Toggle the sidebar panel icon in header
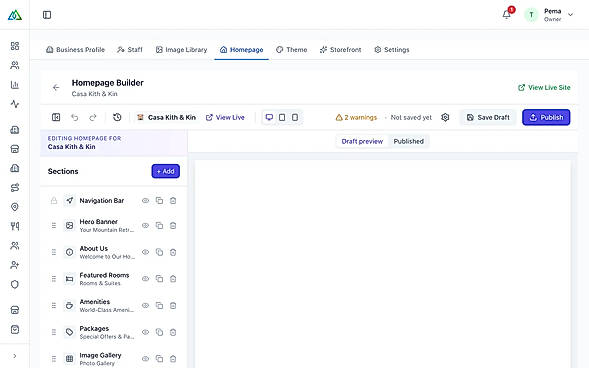This screenshot has height=368, width=589. point(47,15)
